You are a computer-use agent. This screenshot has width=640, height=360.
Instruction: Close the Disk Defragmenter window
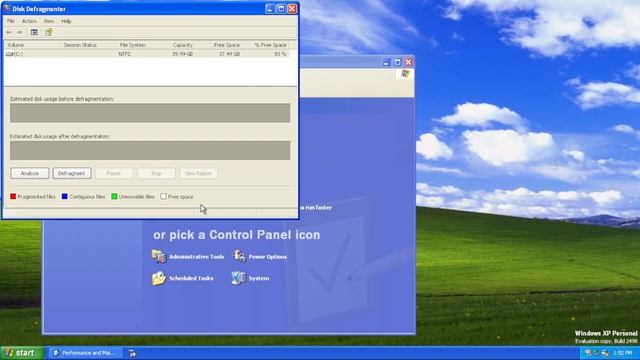[292, 9]
